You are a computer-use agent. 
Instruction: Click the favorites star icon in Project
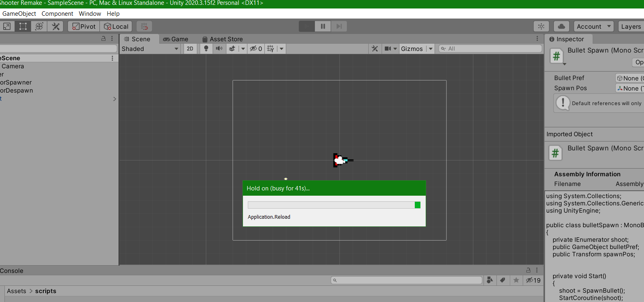516,280
